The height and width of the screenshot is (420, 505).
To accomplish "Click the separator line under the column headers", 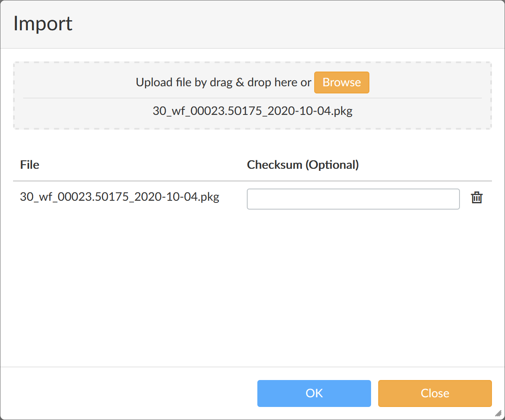I will pos(253,181).
